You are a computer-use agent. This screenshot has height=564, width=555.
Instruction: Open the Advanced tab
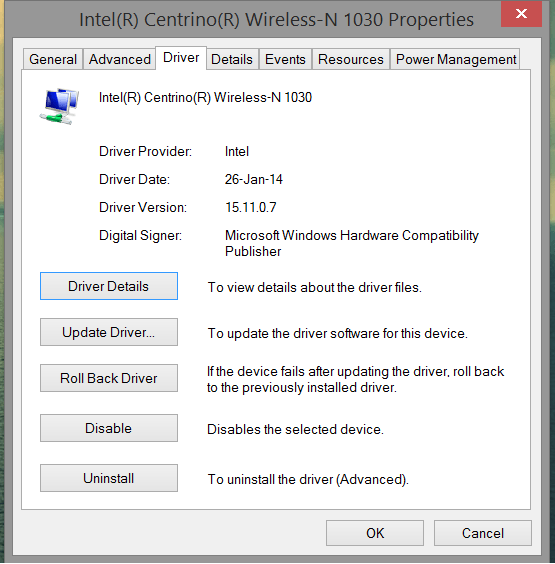pyautogui.click(x=119, y=59)
